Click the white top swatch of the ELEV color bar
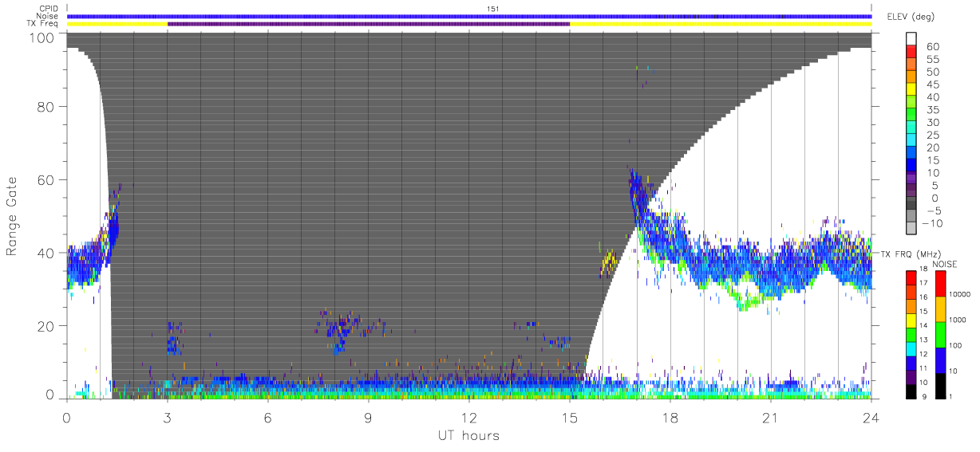 [911, 39]
